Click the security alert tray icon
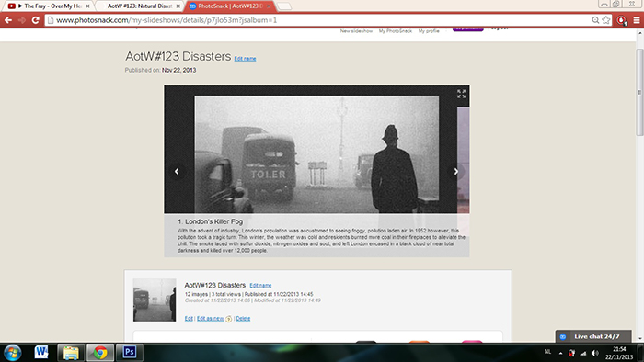644x362 pixels. point(571,353)
